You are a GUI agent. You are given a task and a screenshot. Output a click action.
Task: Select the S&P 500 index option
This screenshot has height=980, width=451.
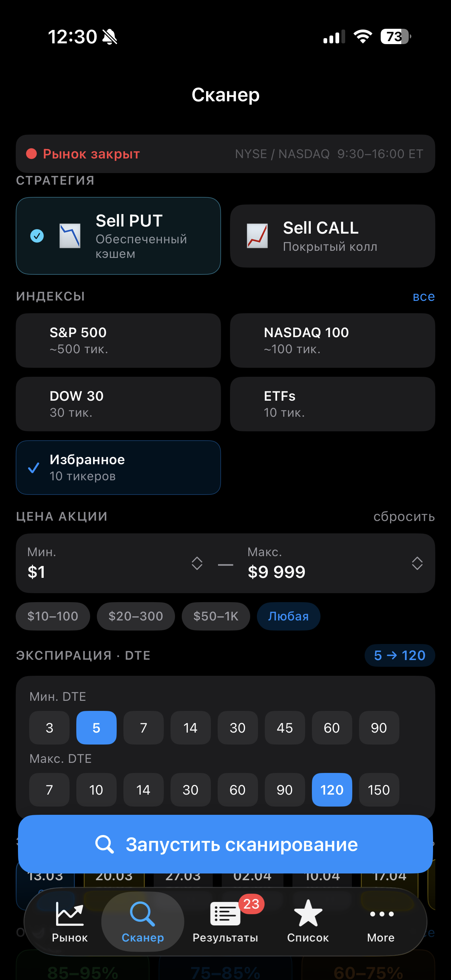pos(119,340)
